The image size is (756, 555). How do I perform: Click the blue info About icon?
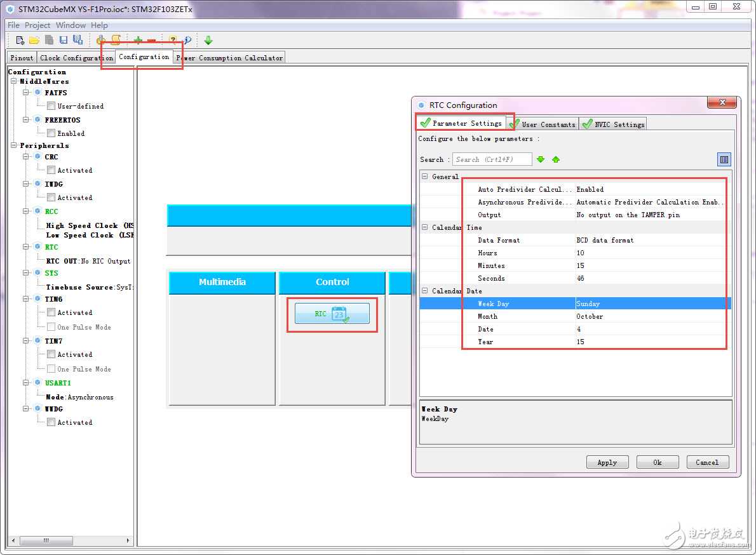coord(187,41)
